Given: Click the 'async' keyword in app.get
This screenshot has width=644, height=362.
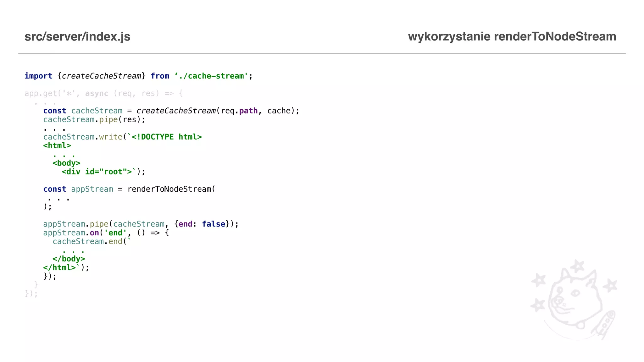Looking at the screenshot, I should click(x=97, y=93).
